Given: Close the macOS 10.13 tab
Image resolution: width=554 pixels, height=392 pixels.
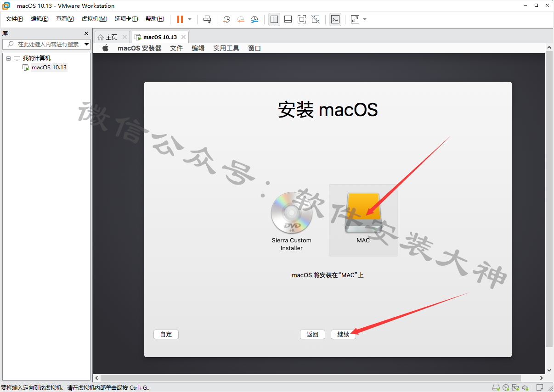Looking at the screenshot, I should [x=184, y=37].
